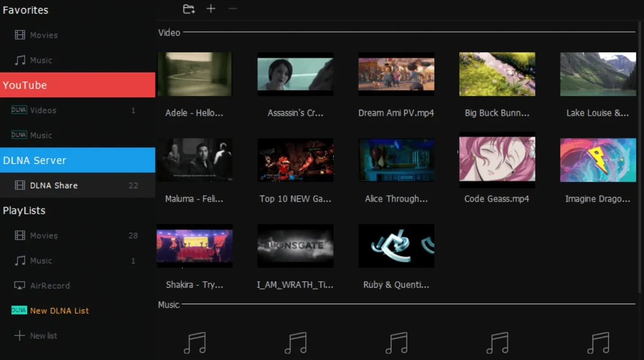Click the minus remove icon in the toolbar
644x360 pixels.
[232, 9]
